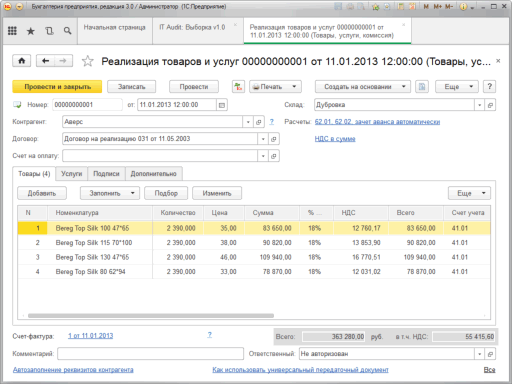This screenshot has width=512, height=384.
Task: Select row Bereg Top Silk 130 47*65
Action: (x=254, y=257)
